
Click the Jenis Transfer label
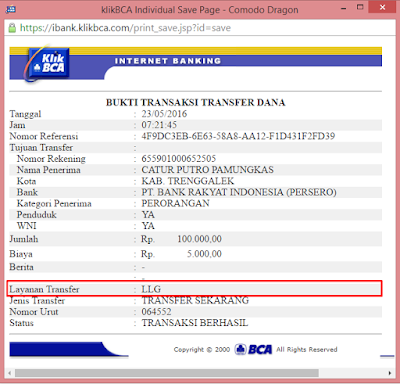(x=37, y=300)
